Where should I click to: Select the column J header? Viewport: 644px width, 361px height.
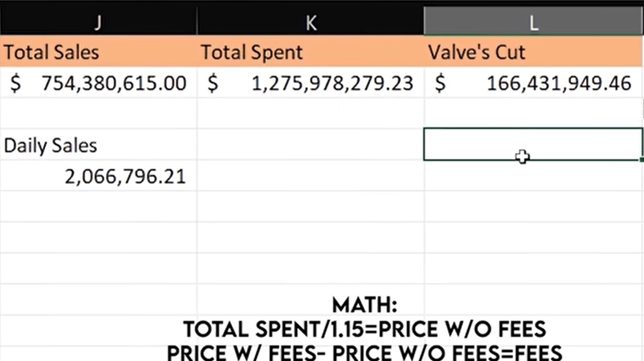coord(98,22)
